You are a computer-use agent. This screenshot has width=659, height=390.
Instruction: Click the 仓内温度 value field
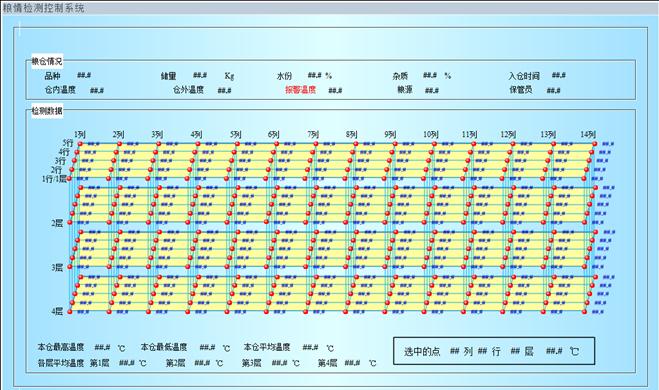[x=97, y=90]
